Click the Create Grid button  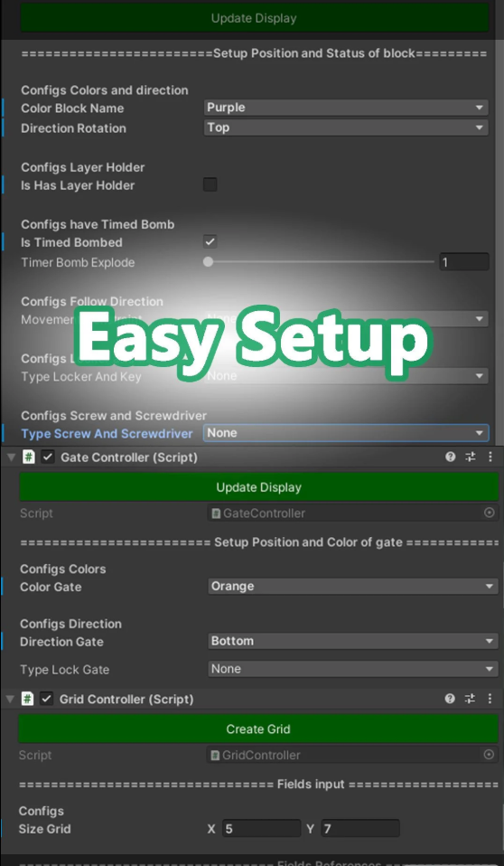pyautogui.click(x=258, y=729)
